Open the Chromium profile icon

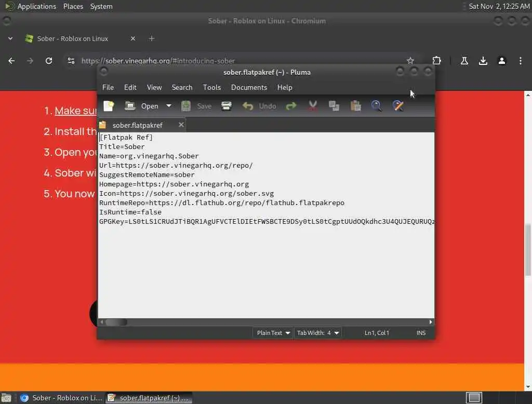pos(501,61)
